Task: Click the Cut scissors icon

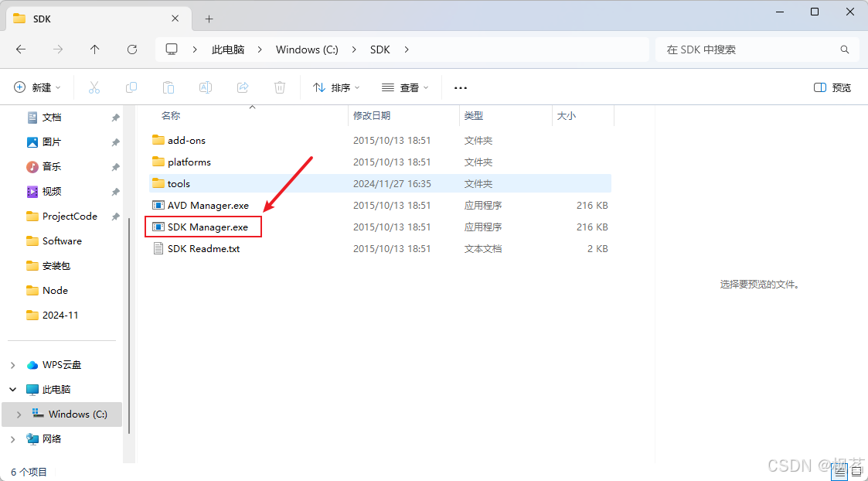Action: 94,87
